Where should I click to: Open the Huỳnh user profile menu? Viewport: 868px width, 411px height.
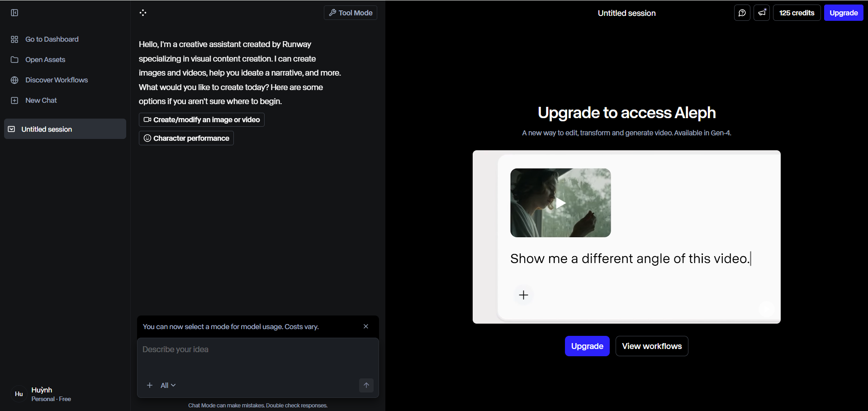(x=42, y=394)
